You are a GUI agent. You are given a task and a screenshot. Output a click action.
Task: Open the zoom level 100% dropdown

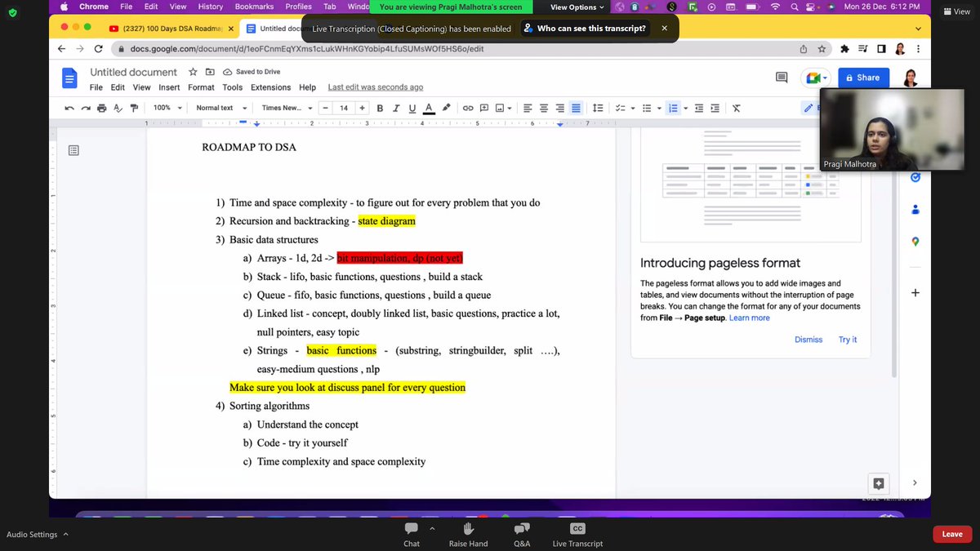tap(167, 108)
